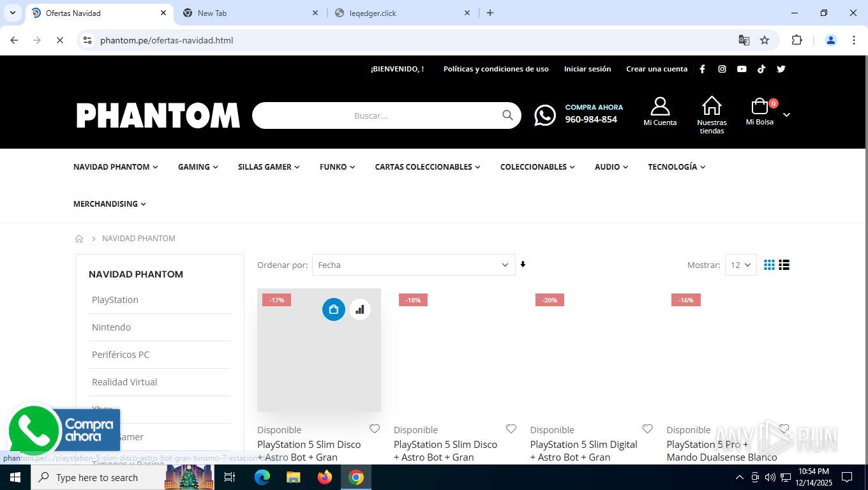The width and height of the screenshot is (868, 490).
Task: Open Phantom's Facebook page icon
Action: (702, 69)
